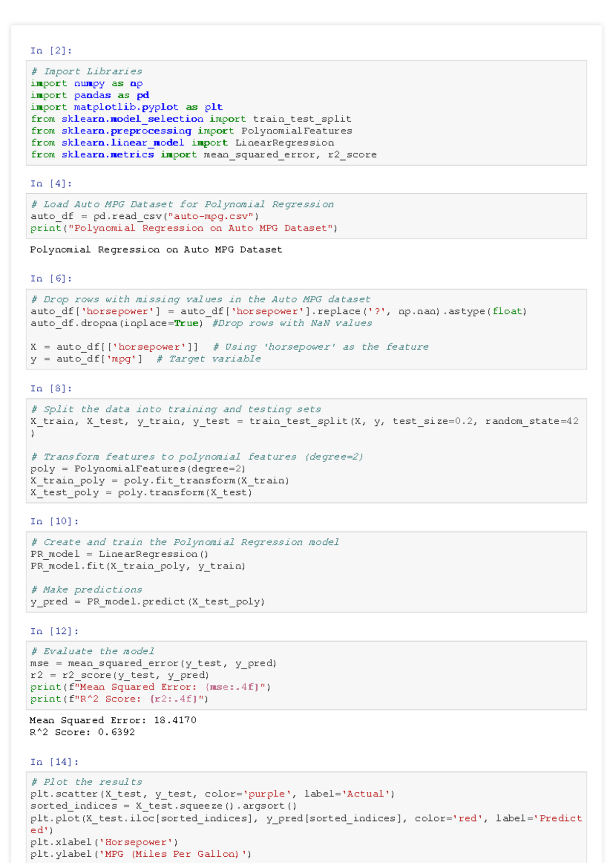Viewport: 613px width, 868px height.
Task: Click the plt.scatter code line
Action: 212,794
